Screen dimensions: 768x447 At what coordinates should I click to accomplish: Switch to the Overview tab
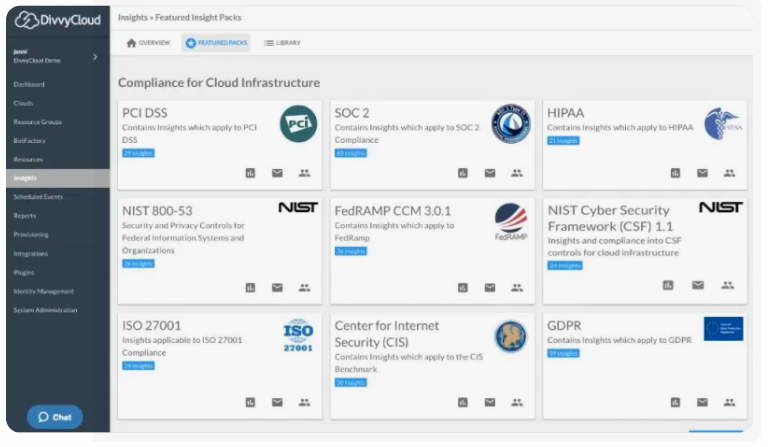[x=148, y=43]
